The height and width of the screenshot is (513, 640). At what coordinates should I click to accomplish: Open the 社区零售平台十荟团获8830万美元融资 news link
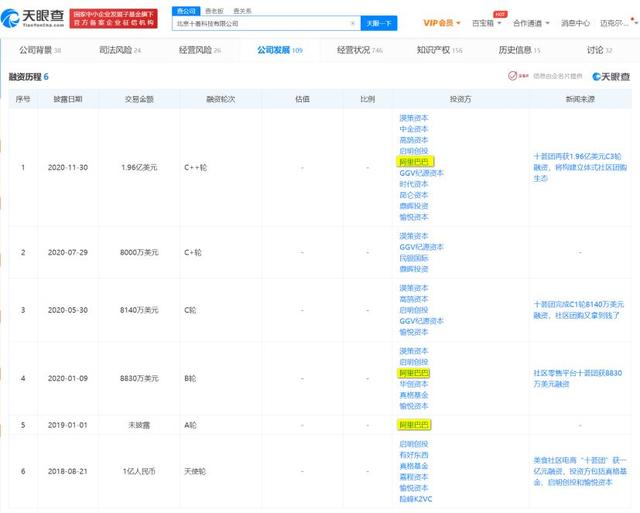pyautogui.click(x=578, y=378)
